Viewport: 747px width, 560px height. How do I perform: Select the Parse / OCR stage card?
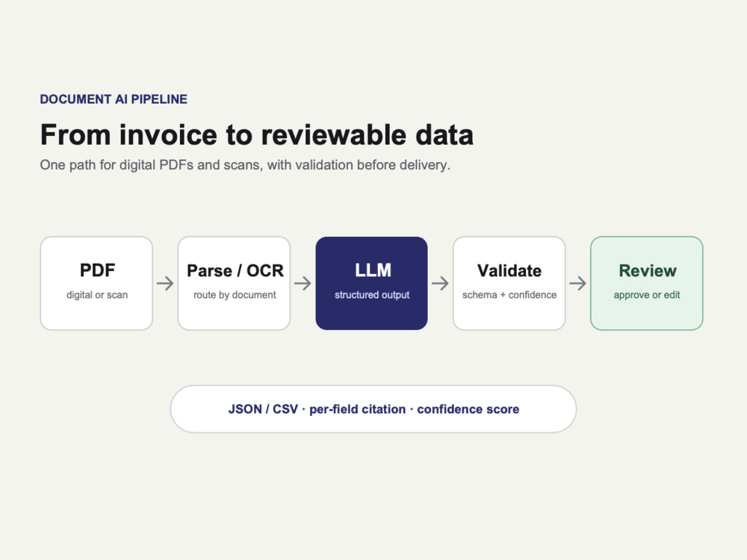[x=234, y=283]
